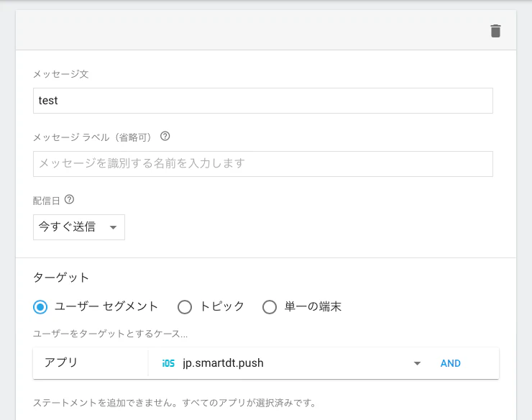Screen dimensions: 532x420
Task: Click the iOS app icon
Action: (x=168, y=363)
